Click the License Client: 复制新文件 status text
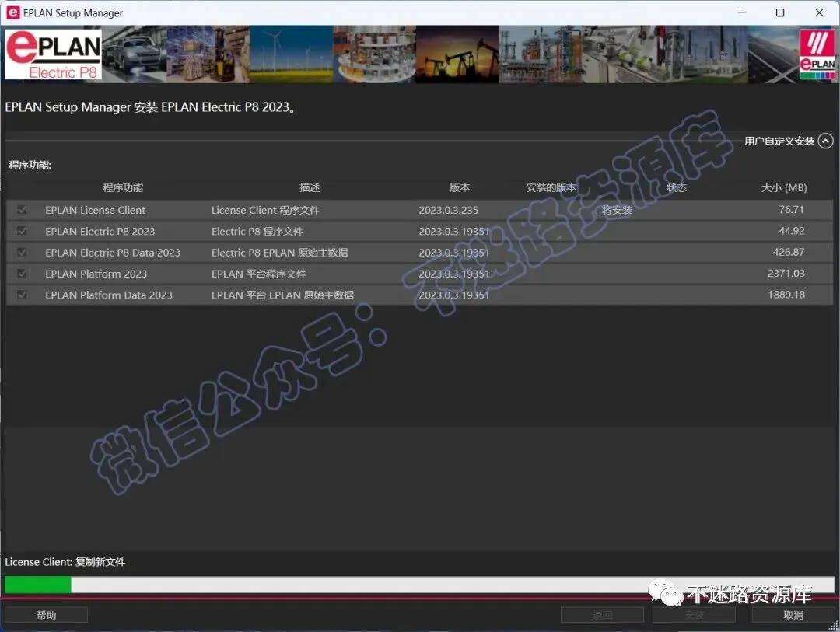This screenshot has width=840, height=632. click(65, 562)
